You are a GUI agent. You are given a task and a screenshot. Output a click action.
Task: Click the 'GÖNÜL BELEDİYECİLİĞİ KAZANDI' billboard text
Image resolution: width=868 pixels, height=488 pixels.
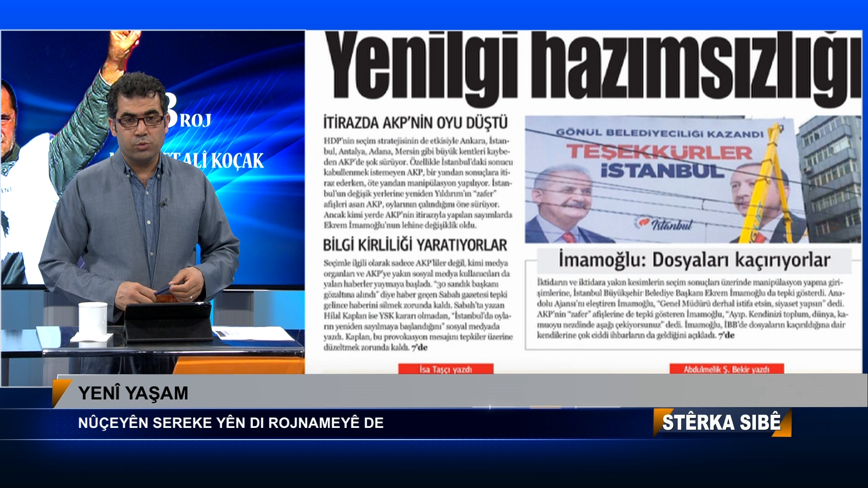659,133
